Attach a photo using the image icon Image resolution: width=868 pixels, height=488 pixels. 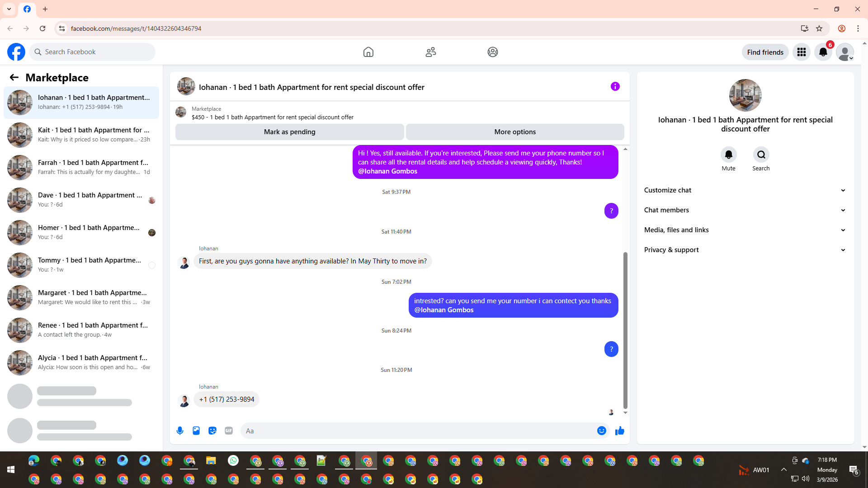(196, 431)
